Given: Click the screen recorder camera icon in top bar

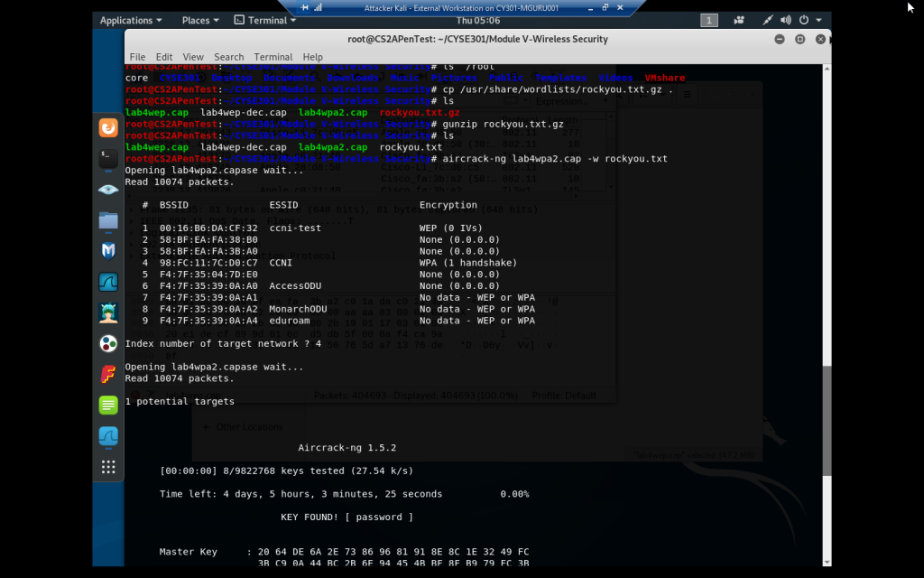Looking at the screenshot, I should [x=739, y=20].
